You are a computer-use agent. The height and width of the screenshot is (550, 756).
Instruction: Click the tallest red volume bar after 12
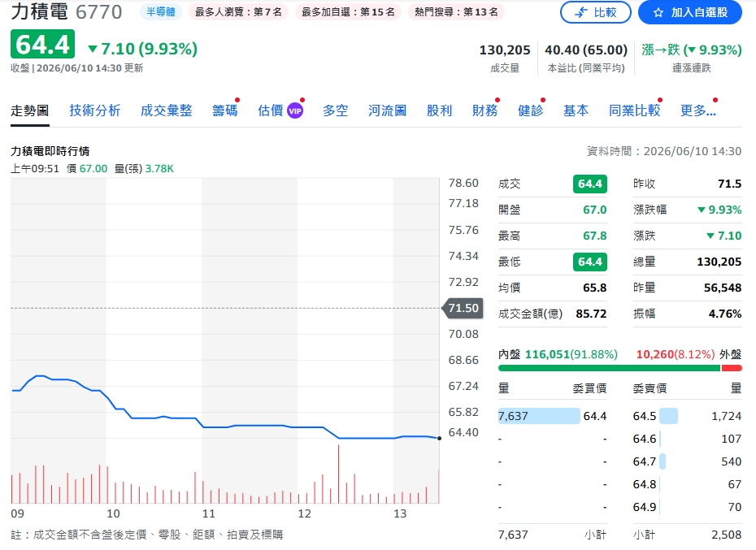coord(338,474)
